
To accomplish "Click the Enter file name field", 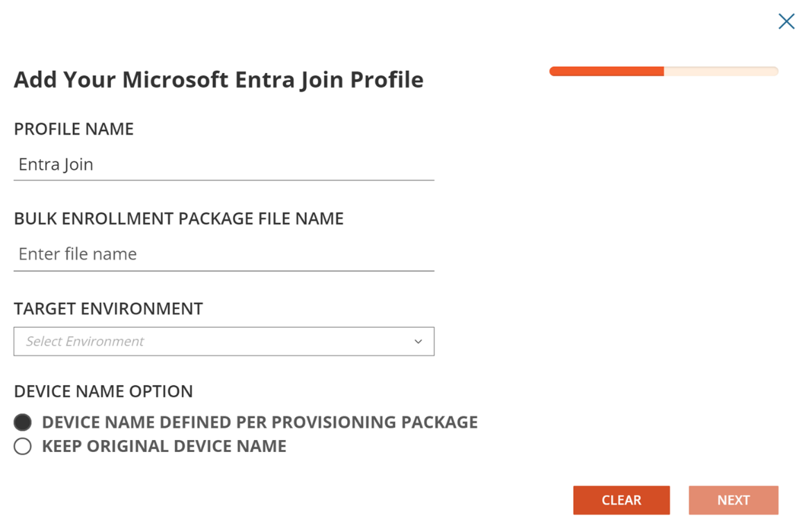I will click(x=223, y=254).
